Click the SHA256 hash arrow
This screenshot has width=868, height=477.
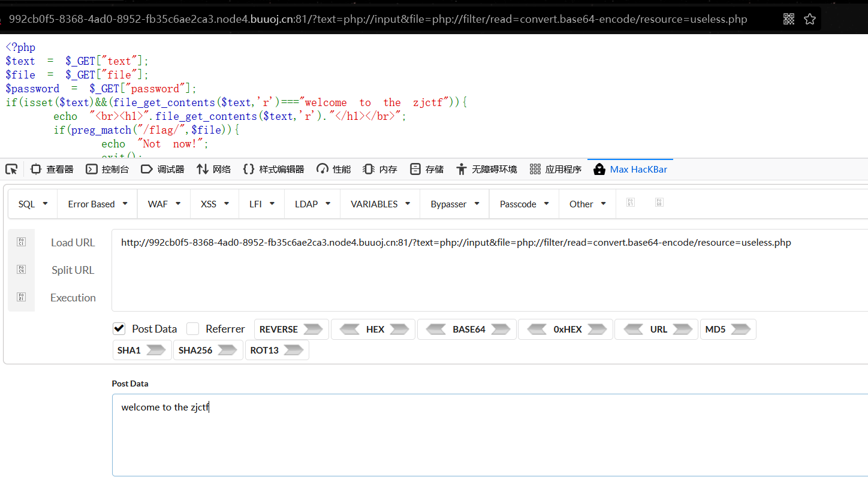tap(228, 350)
